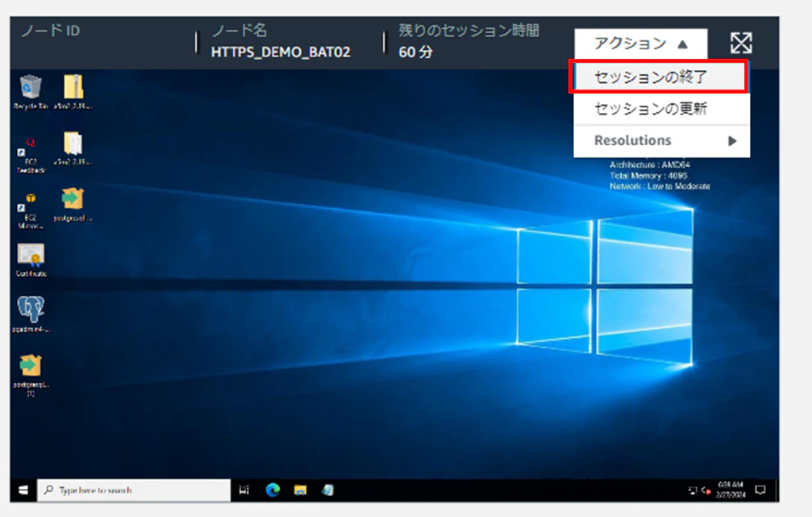Select the postgresql installer icon in second column
The width and height of the screenshot is (812, 517).
pyautogui.click(x=73, y=199)
